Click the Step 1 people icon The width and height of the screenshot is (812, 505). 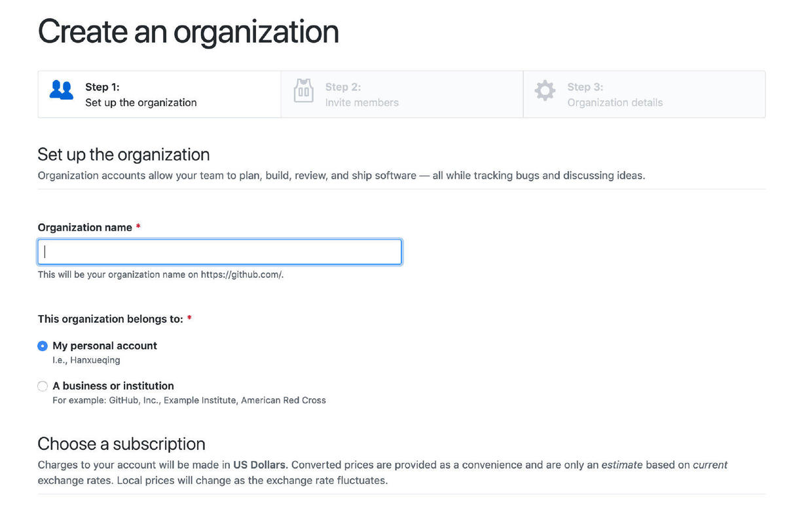(62, 90)
